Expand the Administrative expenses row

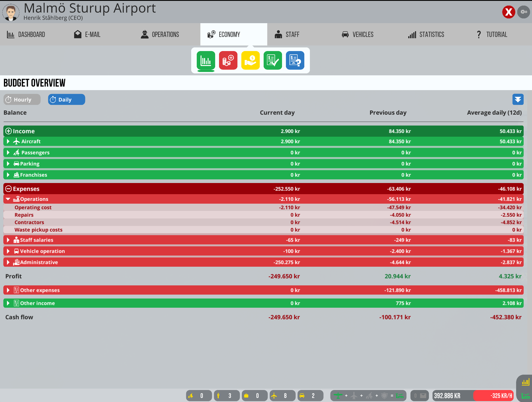pos(8,262)
